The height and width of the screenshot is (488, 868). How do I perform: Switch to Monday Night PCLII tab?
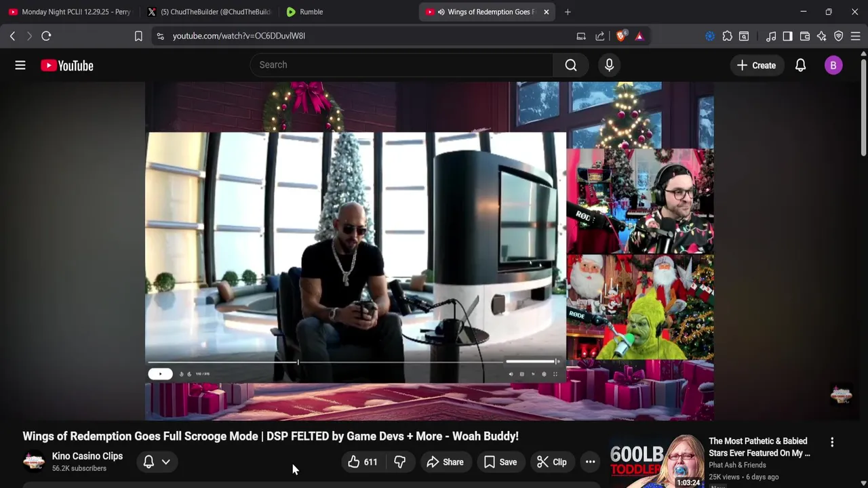[x=69, y=12]
